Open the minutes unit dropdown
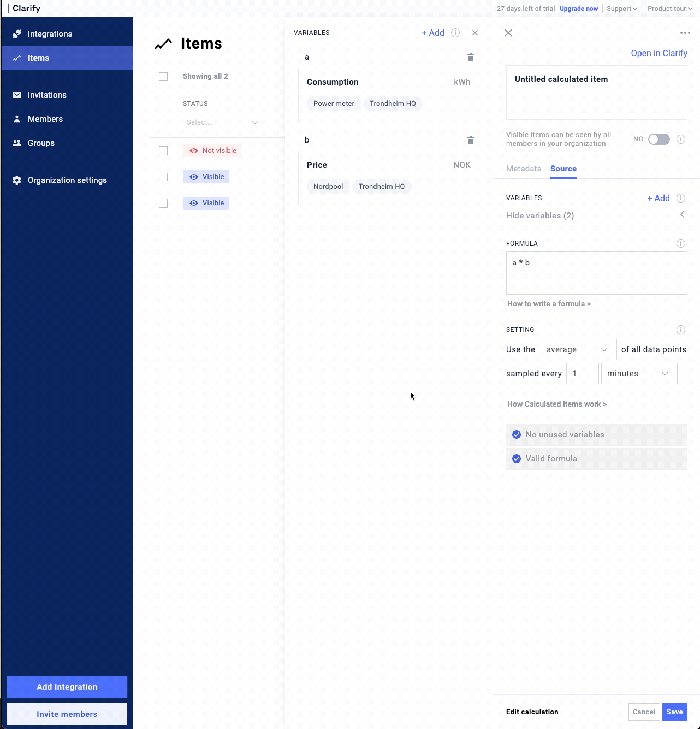Viewport: 700px width, 729px height. pos(638,374)
